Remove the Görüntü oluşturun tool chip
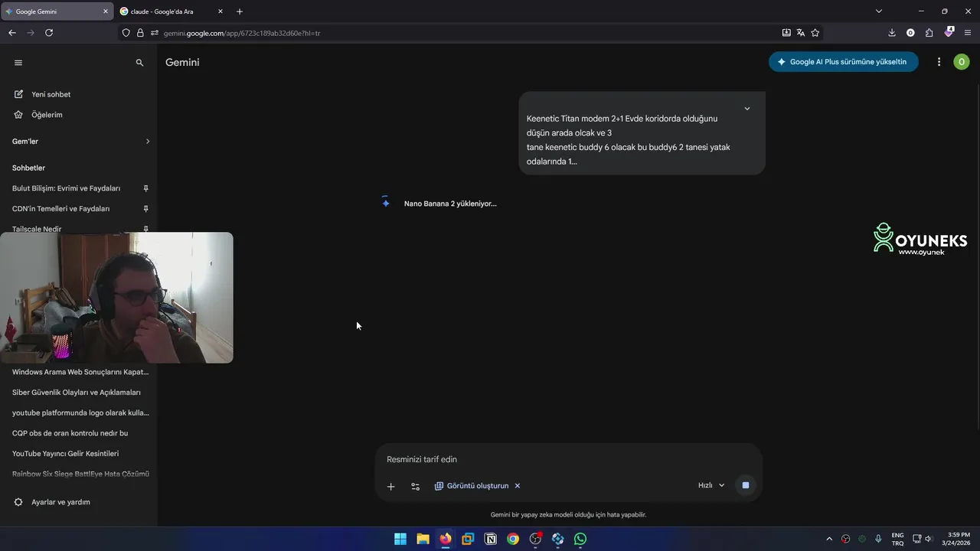The width and height of the screenshot is (980, 551). [x=518, y=486]
